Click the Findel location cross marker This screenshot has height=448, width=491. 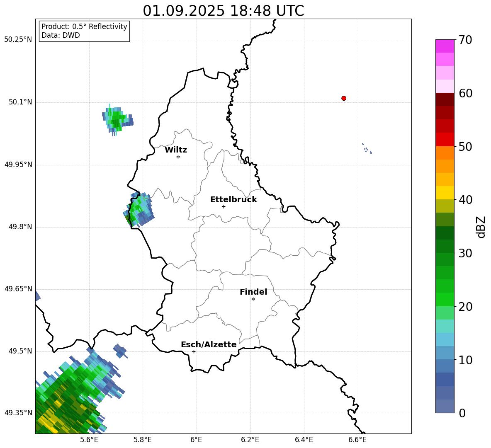tap(253, 299)
